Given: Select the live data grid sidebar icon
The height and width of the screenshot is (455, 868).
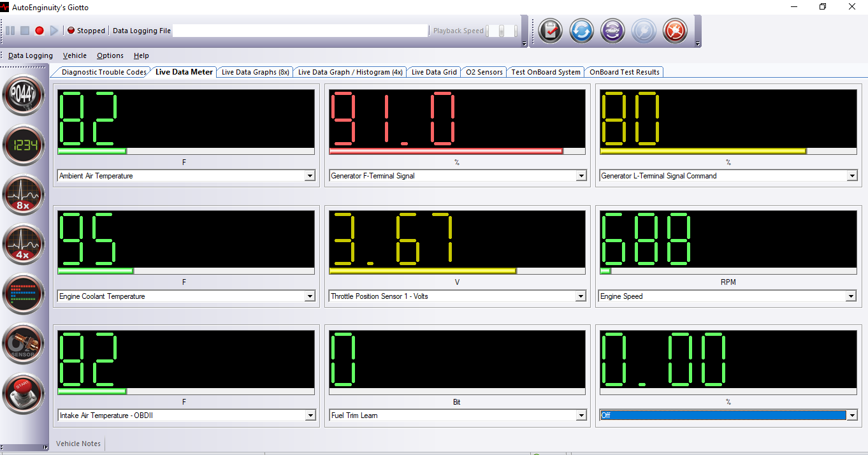Looking at the screenshot, I should point(24,294).
